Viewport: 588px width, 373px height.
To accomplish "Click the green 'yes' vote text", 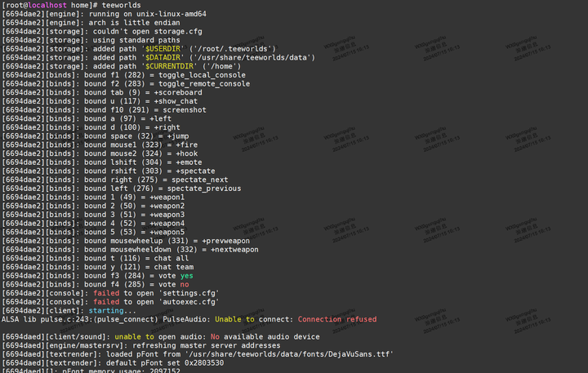I will (x=186, y=276).
